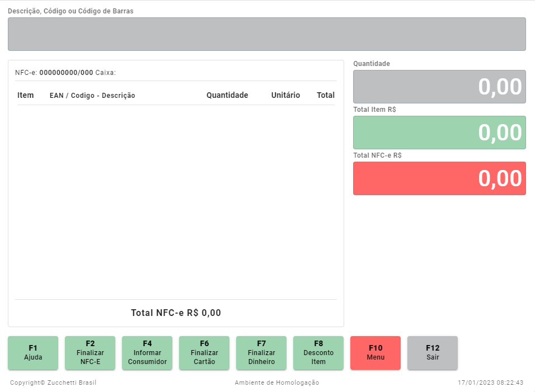Select F6 Finalizar Cartão button

click(x=204, y=353)
